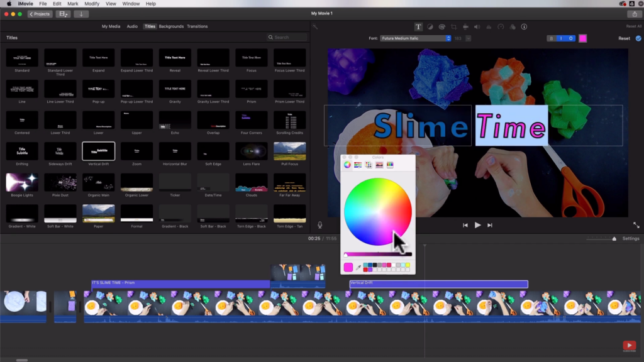Click the Apple menu logo
Screen dimensions: 644x362
pos(9,4)
